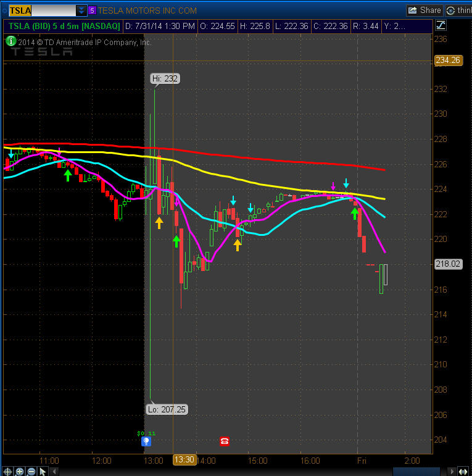Click the zoom in magnifier button

[x=20, y=471]
